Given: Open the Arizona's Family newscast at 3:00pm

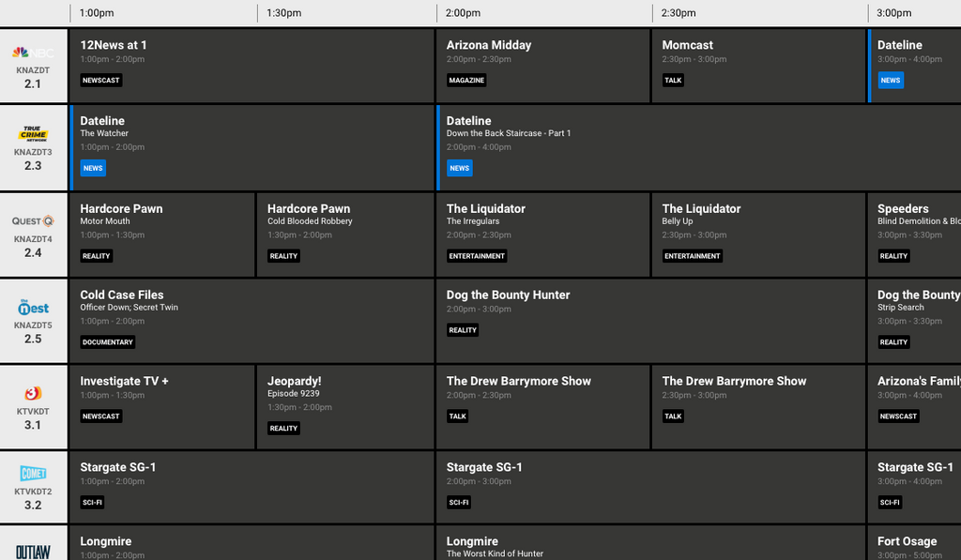Looking at the screenshot, I should click(914, 407).
